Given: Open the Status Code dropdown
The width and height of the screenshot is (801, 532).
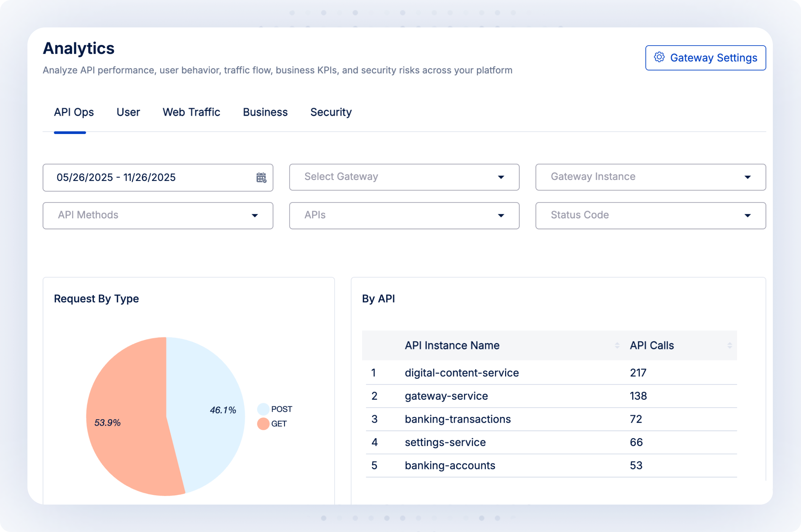Looking at the screenshot, I should point(650,215).
